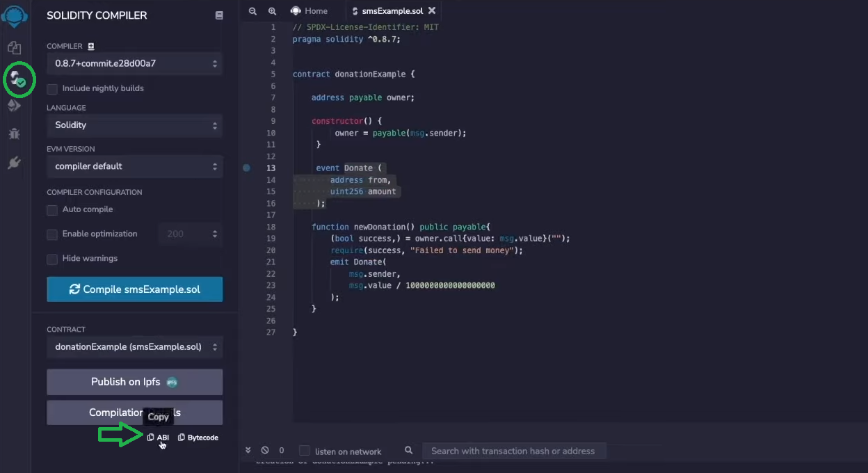Click line number 1 in the gutter

click(273, 27)
